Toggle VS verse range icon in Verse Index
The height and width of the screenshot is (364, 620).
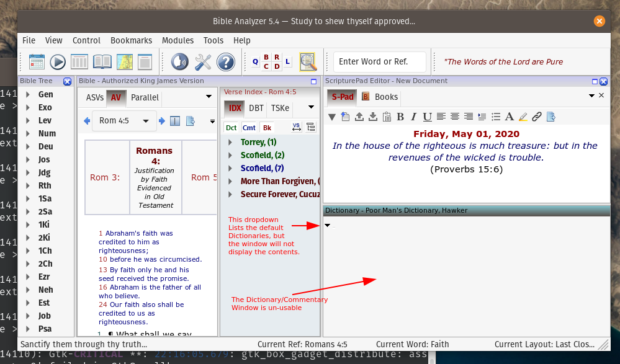[x=296, y=127]
